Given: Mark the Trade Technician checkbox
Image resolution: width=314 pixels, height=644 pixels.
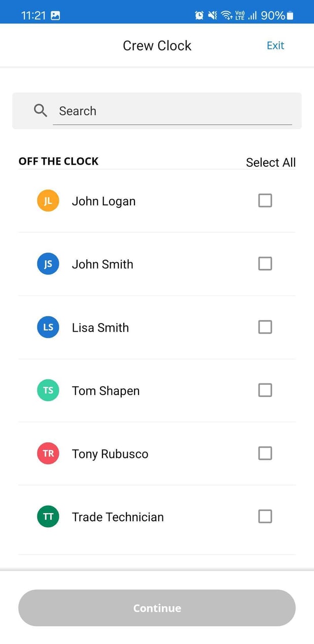Looking at the screenshot, I should 265,516.
